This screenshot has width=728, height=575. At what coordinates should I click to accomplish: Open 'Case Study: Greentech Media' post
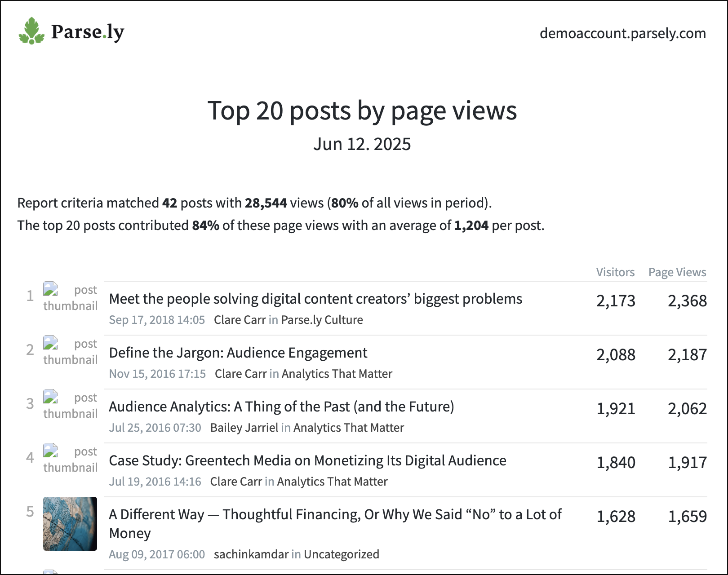coord(308,460)
